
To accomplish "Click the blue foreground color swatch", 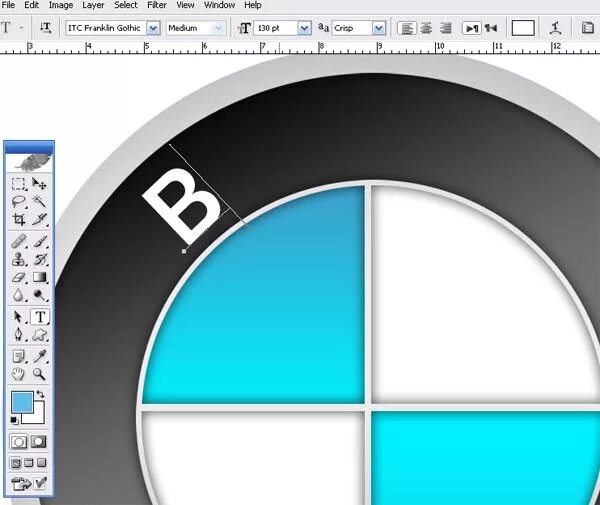I will 22,402.
